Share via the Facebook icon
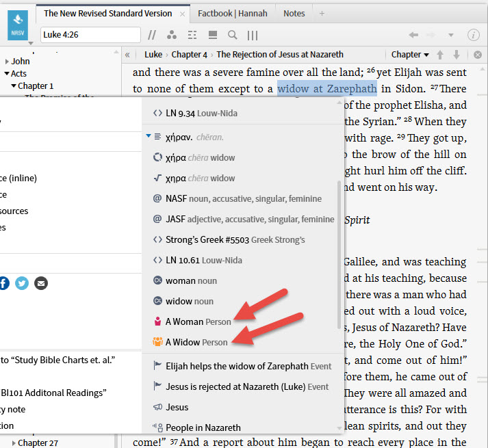 point(3,283)
